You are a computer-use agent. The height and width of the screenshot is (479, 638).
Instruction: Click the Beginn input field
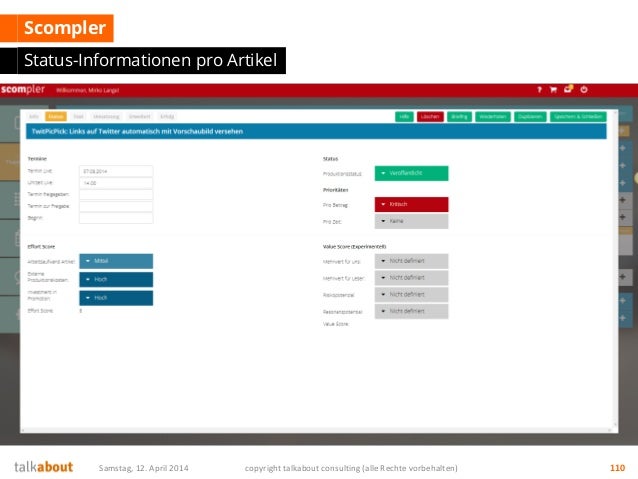[x=116, y=218]
